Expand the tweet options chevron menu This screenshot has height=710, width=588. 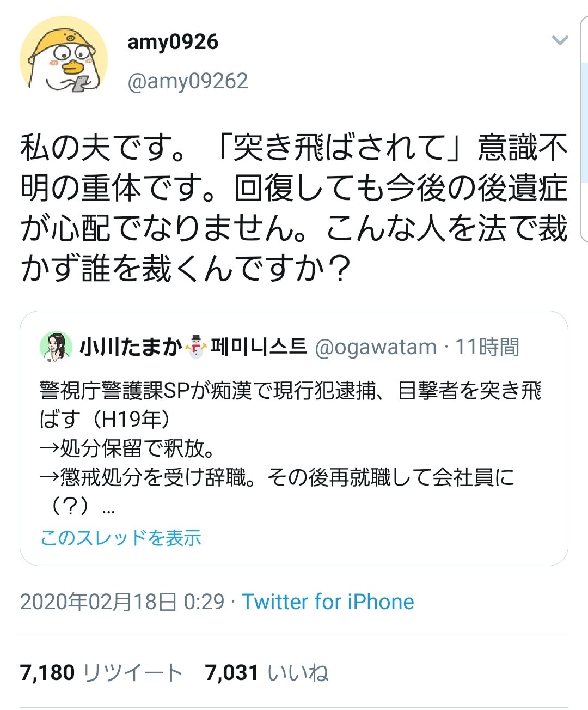tap(560, 40)
